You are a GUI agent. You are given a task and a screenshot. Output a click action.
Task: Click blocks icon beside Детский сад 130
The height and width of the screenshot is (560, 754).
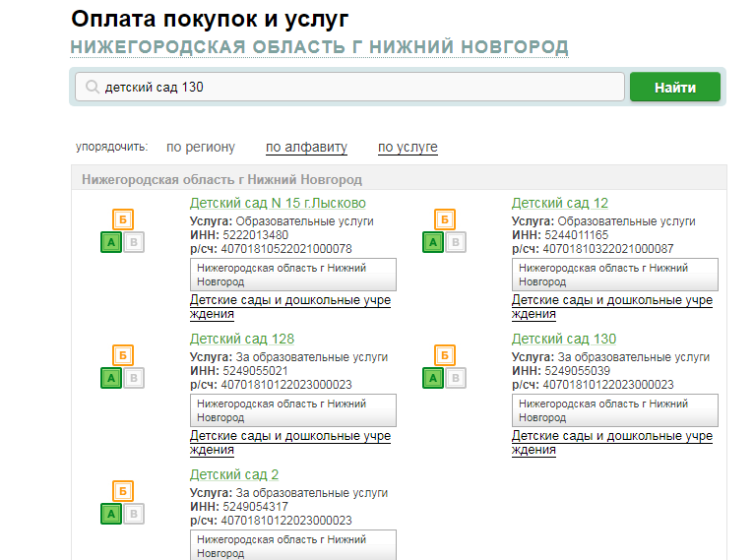click(444, 367)
